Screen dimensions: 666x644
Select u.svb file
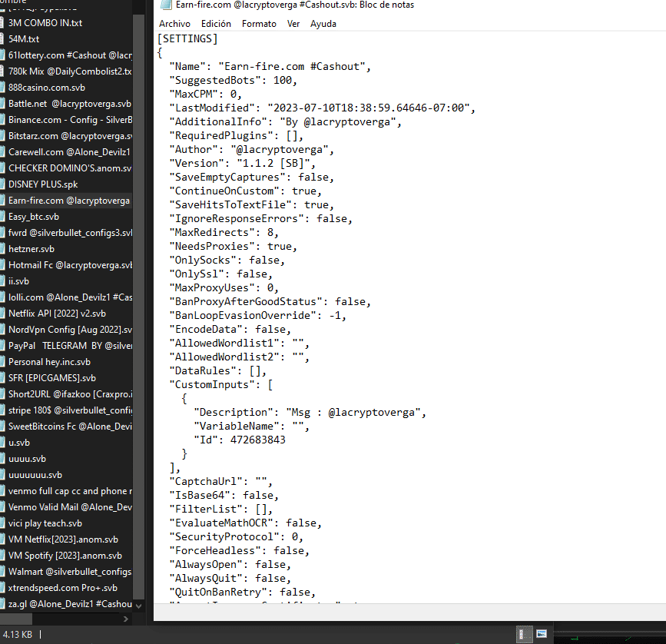(x=66, y=443)
